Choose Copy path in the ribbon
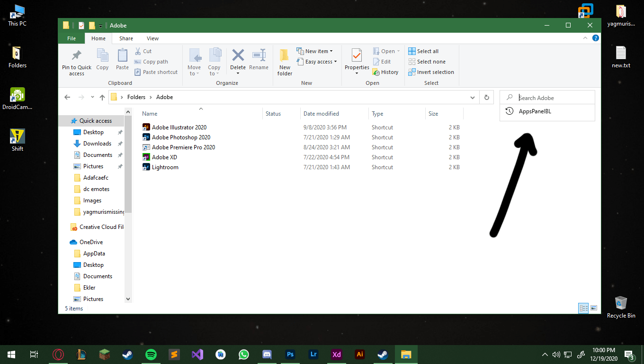The height and width of the screenshot is (364, 644). (x=151, y=62)
